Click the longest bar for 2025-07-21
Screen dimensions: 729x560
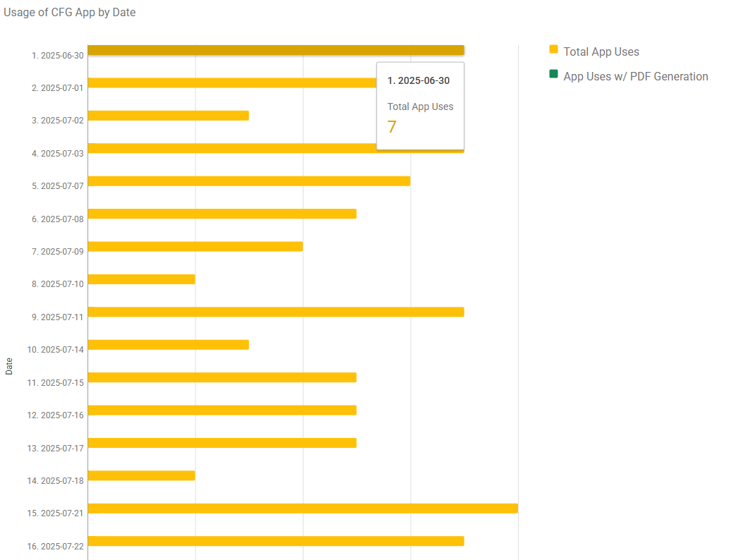click(302, 509)
